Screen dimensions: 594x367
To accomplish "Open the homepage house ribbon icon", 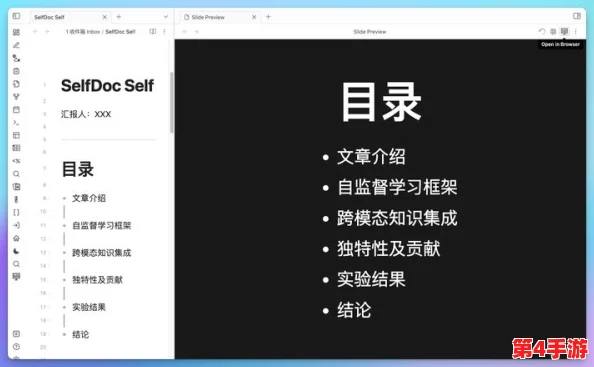I will click(x=16, y=238).
